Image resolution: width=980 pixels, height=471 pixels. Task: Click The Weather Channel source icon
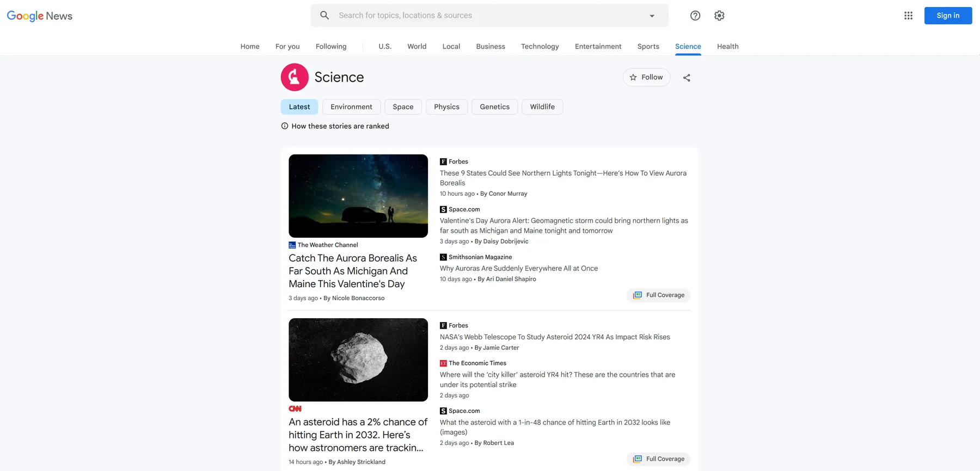[x=292, y=245]
